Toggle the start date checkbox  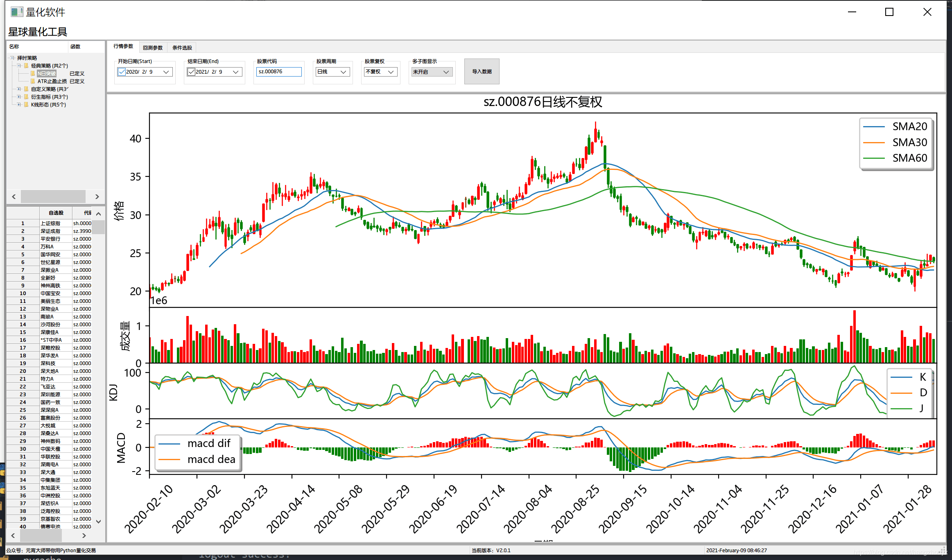coord(122,72)
